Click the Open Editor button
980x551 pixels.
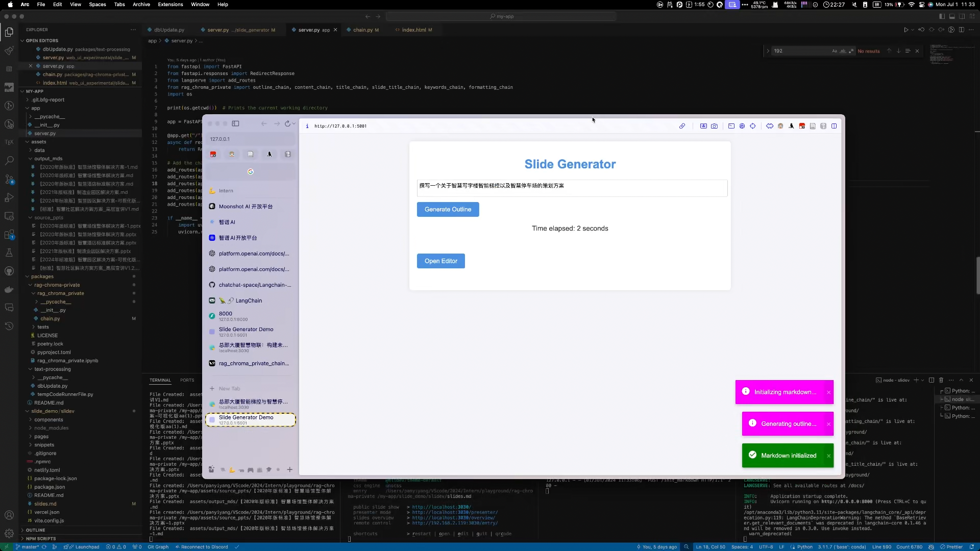click(440, 261)
